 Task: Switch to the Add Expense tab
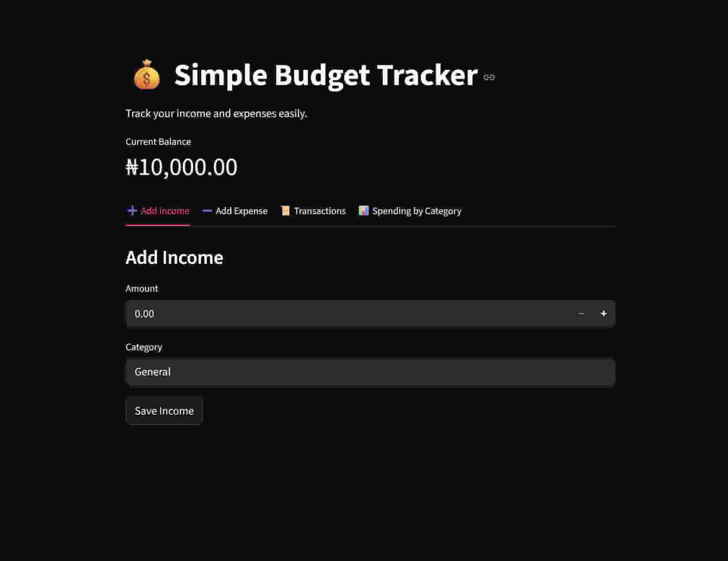coord(241,211)
